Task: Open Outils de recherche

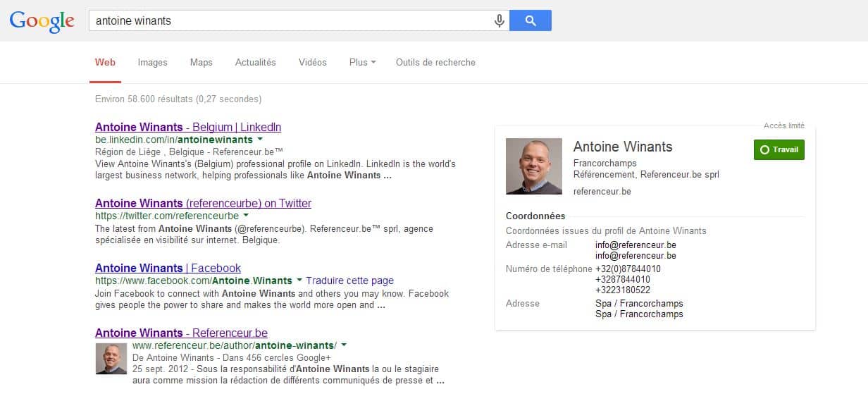Action: point(435,62)
